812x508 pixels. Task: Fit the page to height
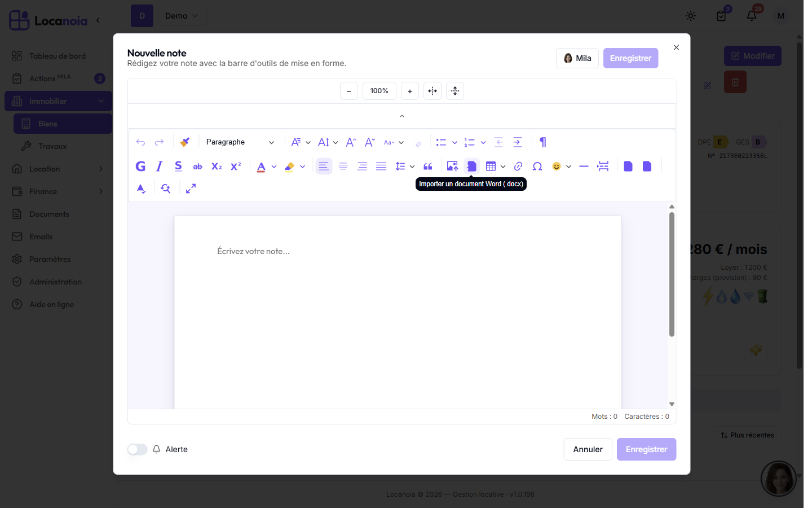point(455,91)
